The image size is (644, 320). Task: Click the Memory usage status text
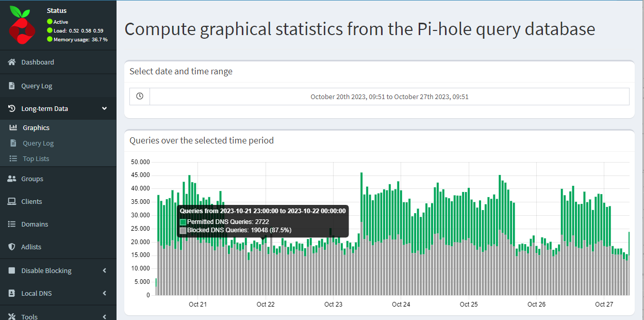click(80, 39)
